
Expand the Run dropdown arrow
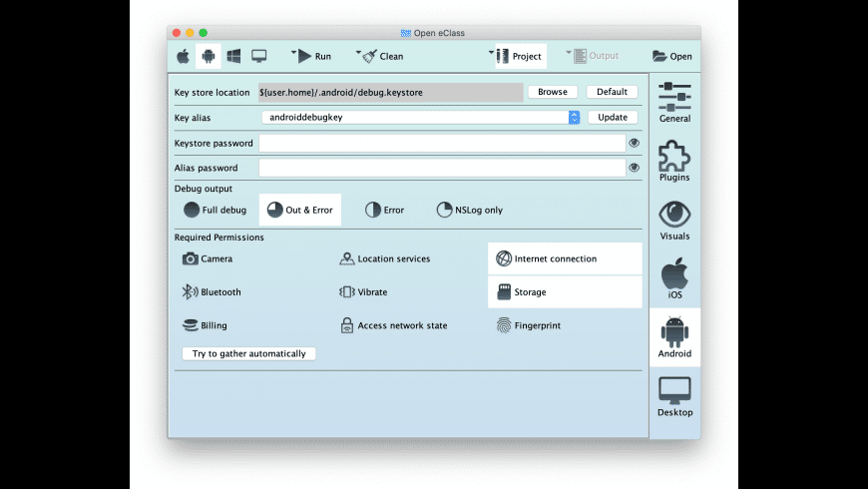pos(293,52)
